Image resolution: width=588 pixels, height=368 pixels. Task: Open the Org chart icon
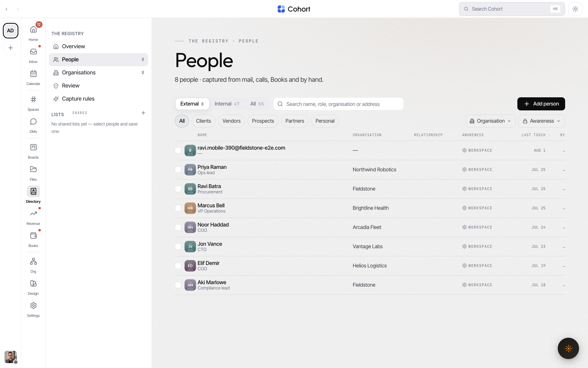33,265
